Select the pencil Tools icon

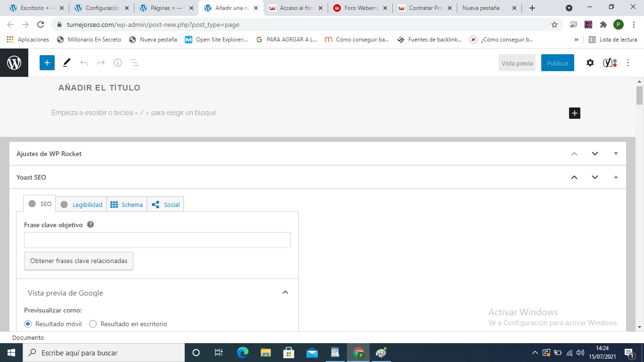[67, 63]
